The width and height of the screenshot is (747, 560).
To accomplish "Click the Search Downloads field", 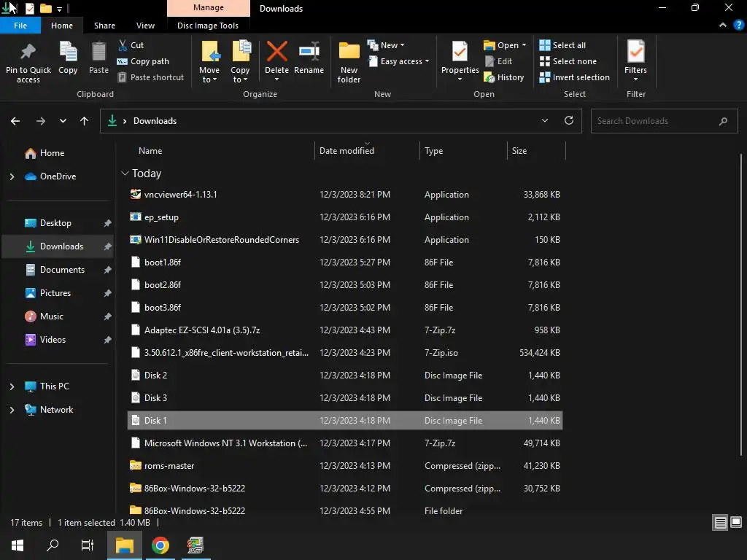I will (x=664, y=121).
